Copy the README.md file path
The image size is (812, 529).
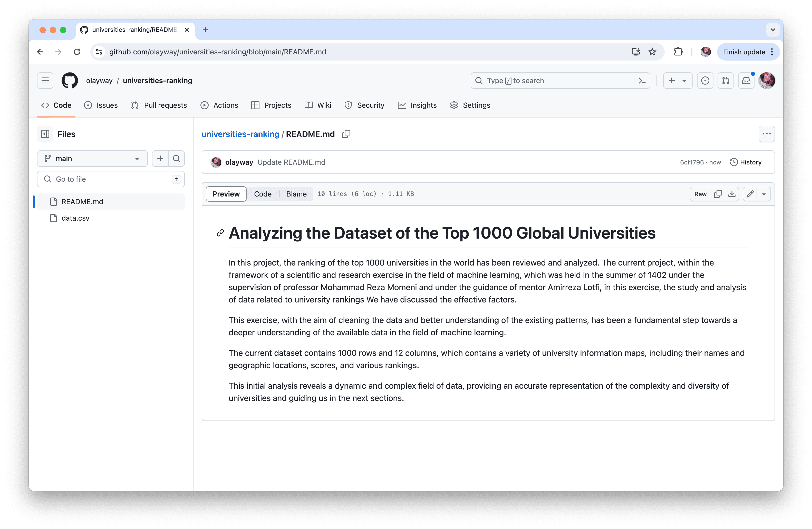coord(346,134)
